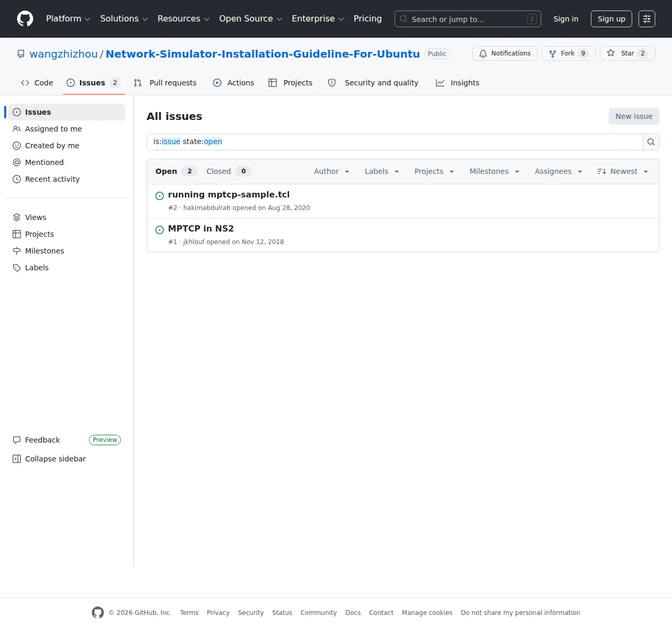Image resolution: width=672 pixels, height=628 pixels.
Task: Switch to the Code tab
Action: click(37, 83)
